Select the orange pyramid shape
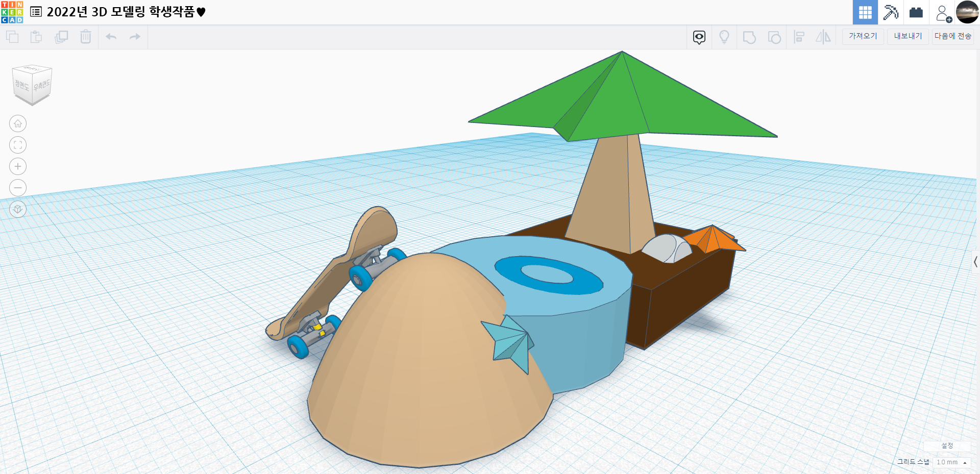This screenshot has height=474, width=980. (x=715, y=240)
